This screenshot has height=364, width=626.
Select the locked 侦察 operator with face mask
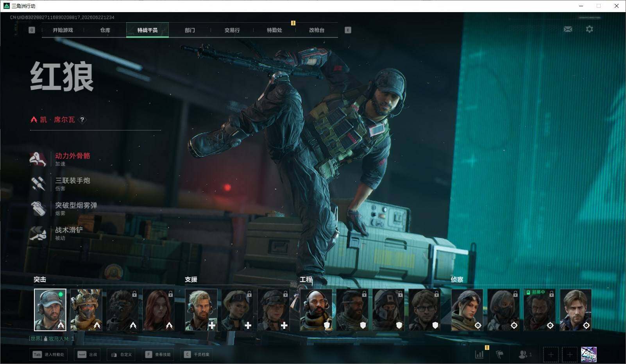(503, 310)
